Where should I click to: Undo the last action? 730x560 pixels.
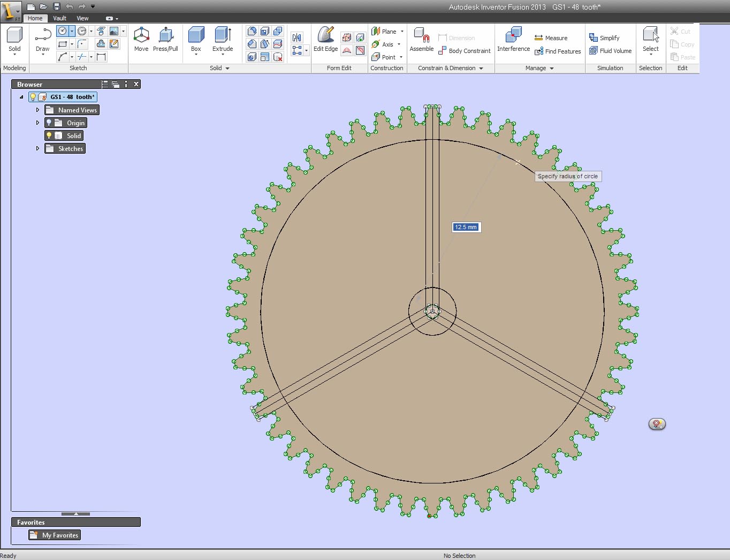[69, 6]
